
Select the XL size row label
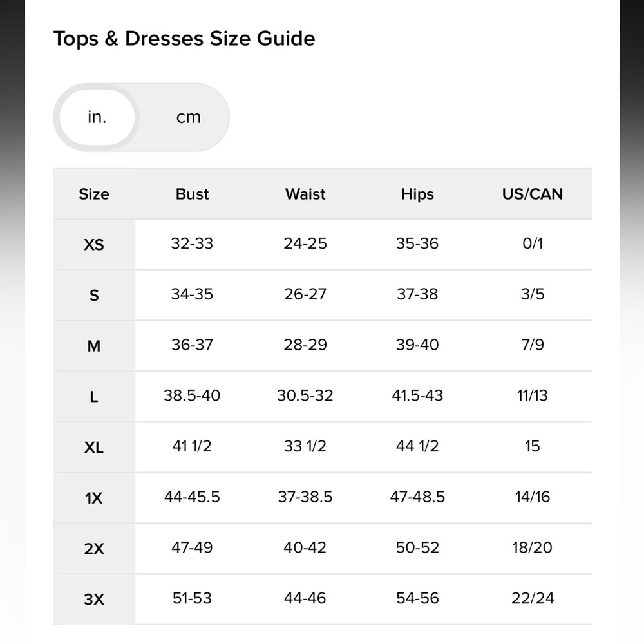pyautogui.click(x=94, y=448)
